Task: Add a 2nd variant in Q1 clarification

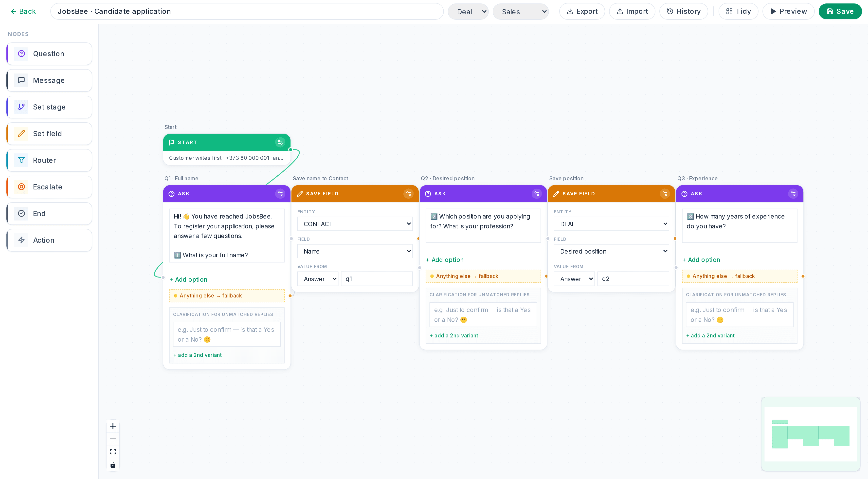Action: point(198,355)
